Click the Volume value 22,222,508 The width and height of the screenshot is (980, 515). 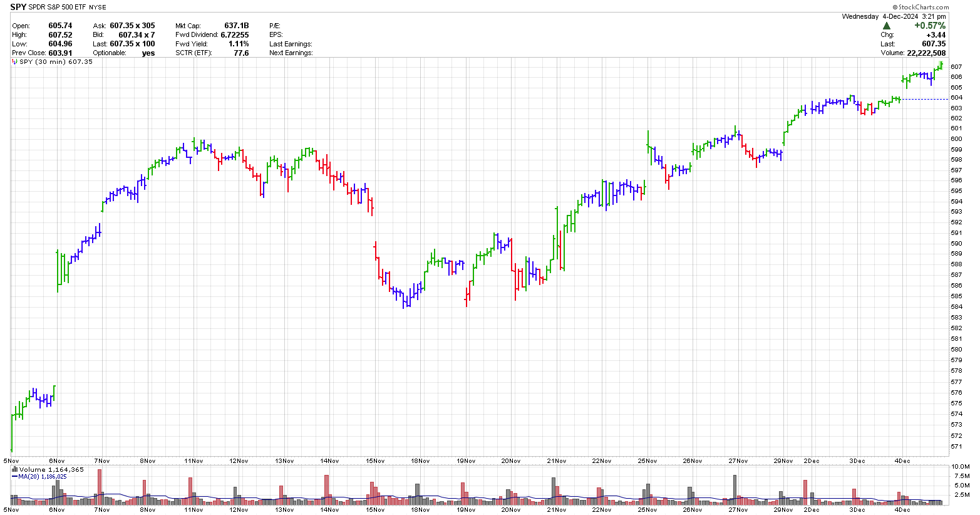point(926,53)
